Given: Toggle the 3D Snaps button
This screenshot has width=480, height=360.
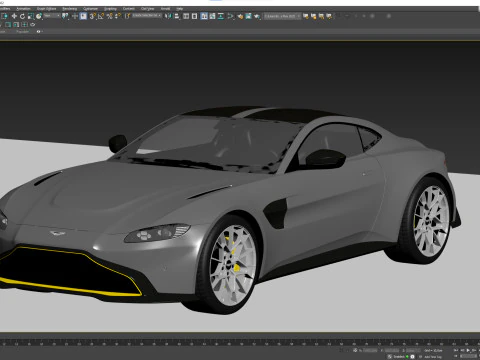Looking at the screenshot, I should click(93, 16).
